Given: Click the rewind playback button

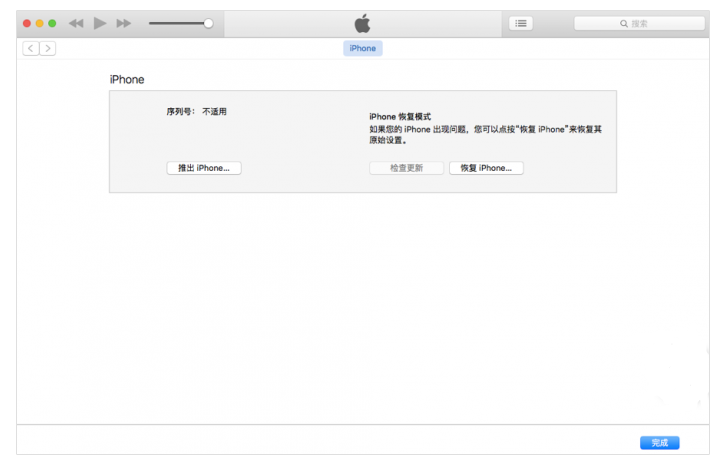Looking at the screenshot, I should click(x=76, y=23).
